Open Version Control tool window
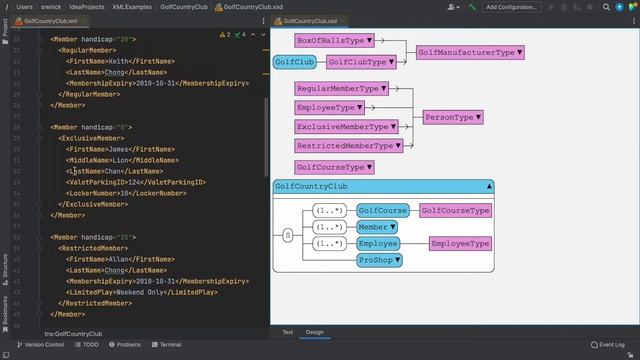Viewport: 640px width, 360px height. (40, 345)
